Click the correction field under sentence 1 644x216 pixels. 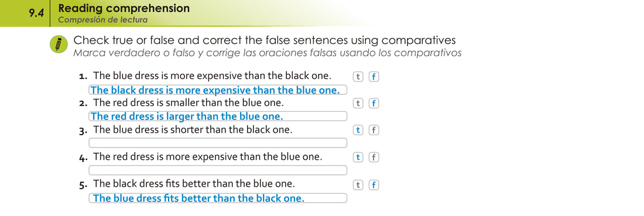[218, 90]
